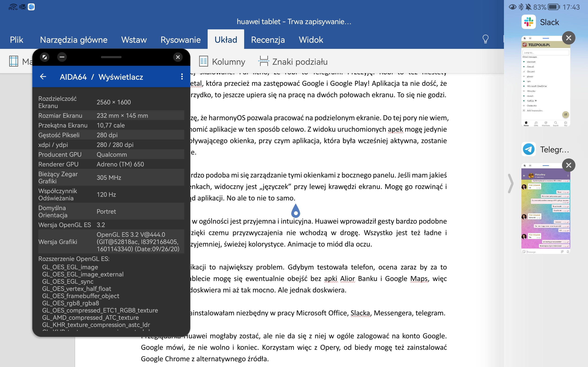Screen dimensions: 588x367
Task: Open Telegram app icon in sidebar
Action: [x=529, y=149]
